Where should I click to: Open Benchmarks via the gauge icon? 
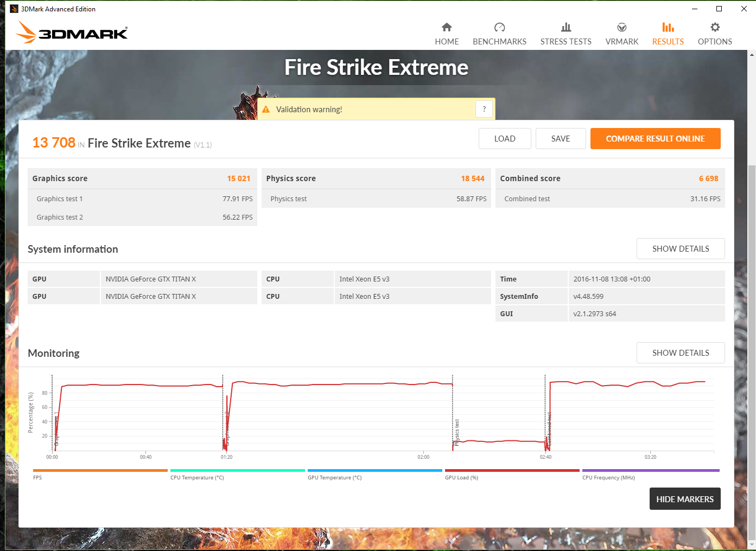(x=499, y=27)
